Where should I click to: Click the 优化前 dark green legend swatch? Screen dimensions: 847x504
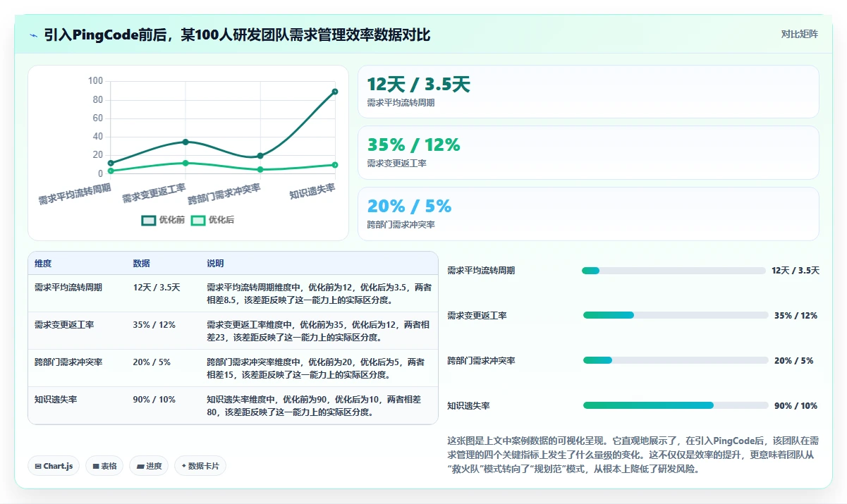pos(148,220)
